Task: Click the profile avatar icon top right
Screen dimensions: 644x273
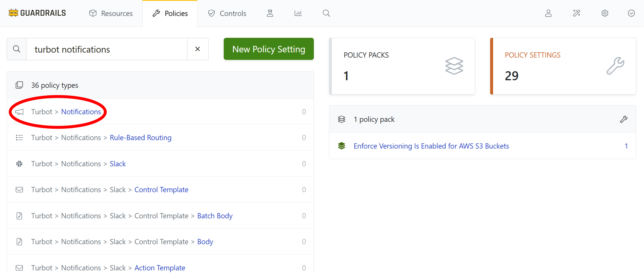Action: (x=548, y=13)
